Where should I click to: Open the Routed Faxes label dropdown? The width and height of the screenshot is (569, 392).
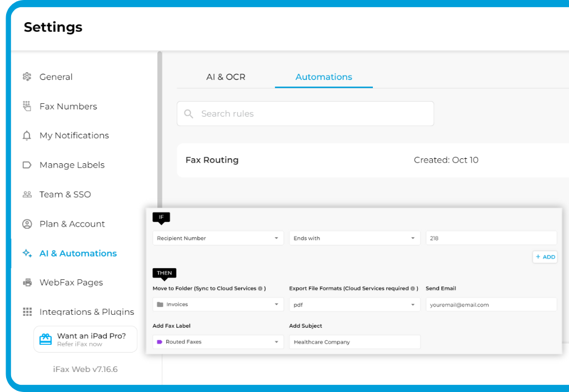coord(218,341)
